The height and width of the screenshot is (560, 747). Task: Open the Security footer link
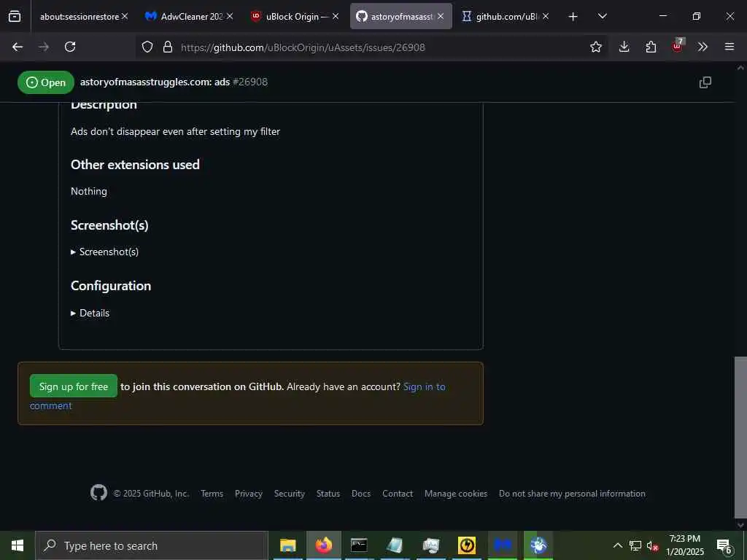tap(289, 494)
